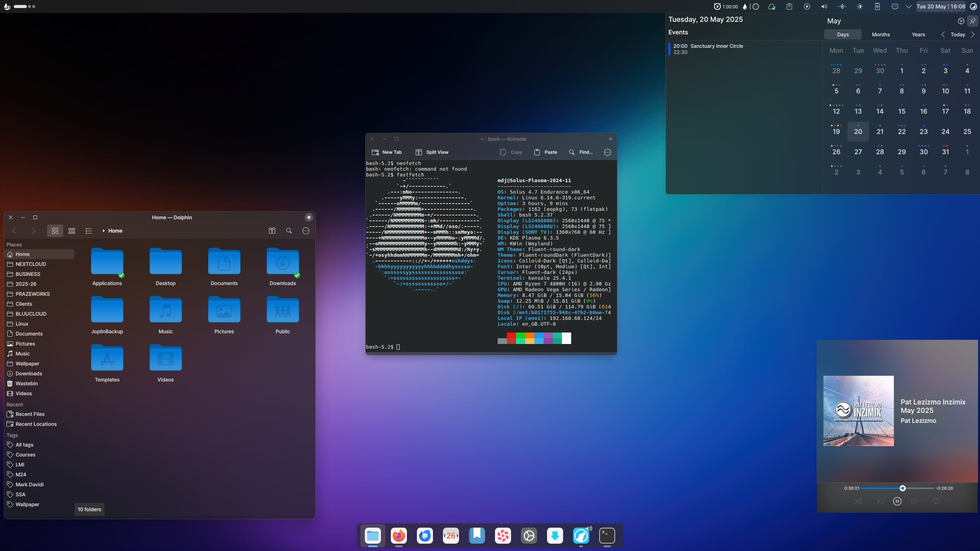Pause the Pat Lezizmo track
This screenshot has width=980, height=551.
[x=897, y=501]
